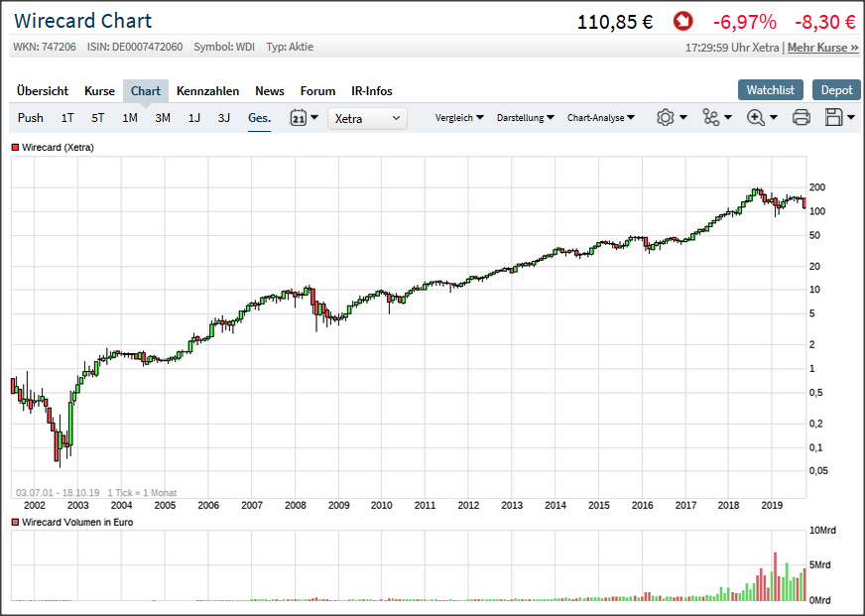This screenshot has width=865, height=616.
Task: Open the Kennzahlen tab
Action: point(208,91)
